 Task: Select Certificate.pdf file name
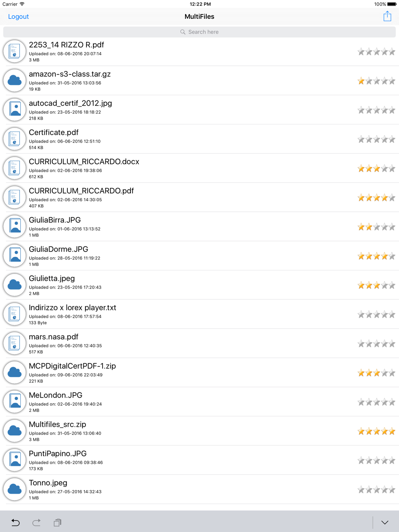[53, 132]
